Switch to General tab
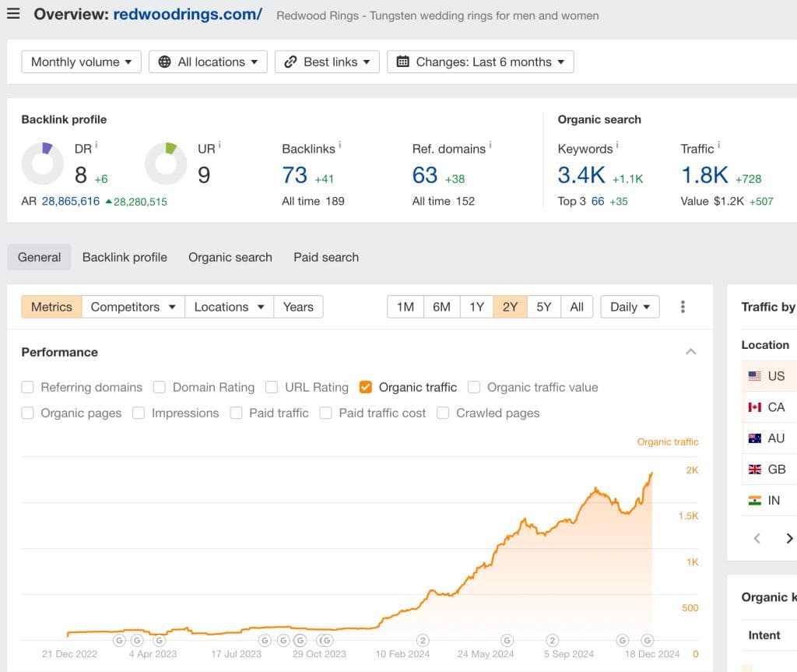Viewport: 797px width, 672px height. tap(39, 257)
